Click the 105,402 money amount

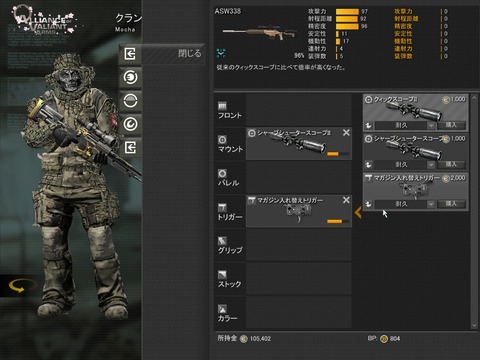pyautogui.click(x=260, y=339)
